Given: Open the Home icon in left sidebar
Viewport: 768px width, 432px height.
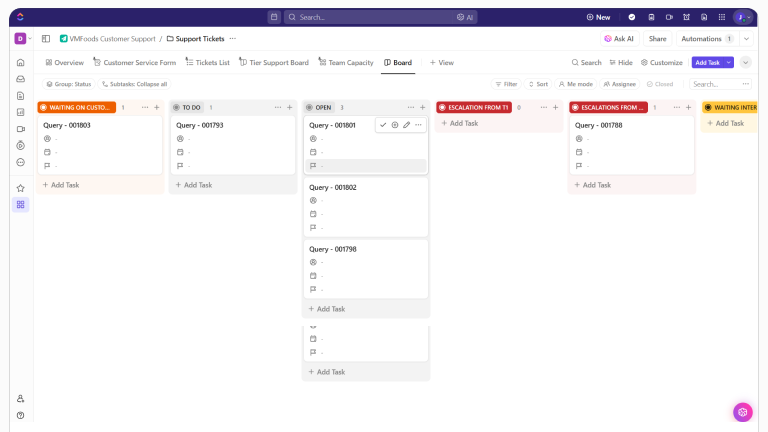Looking at the screenshot, I should click(x=20, y=62).
